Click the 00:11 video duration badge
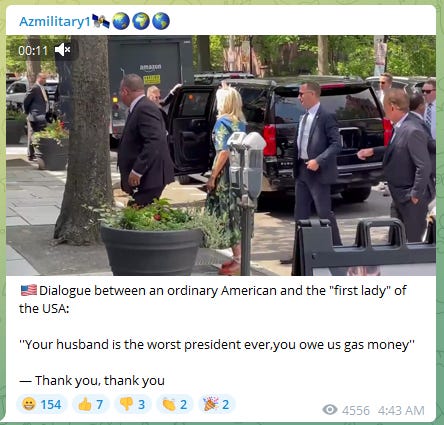Viewport: 444px width, 425px height. [33, 51]
